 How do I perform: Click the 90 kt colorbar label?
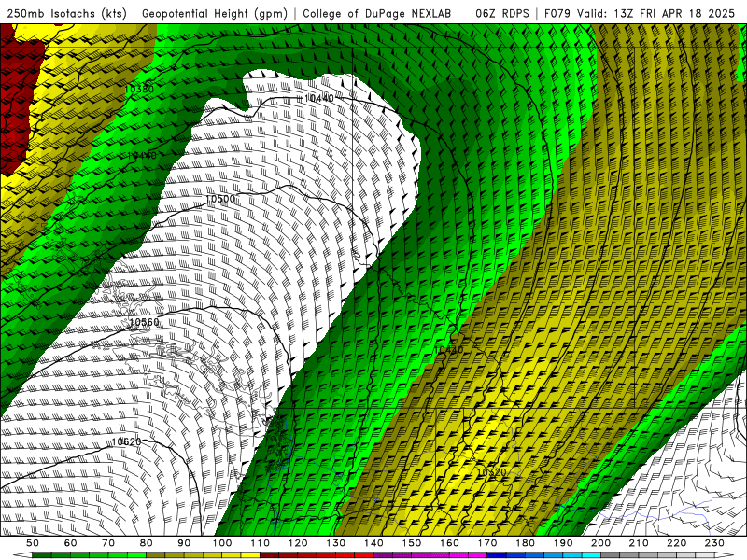pos(184,543)
